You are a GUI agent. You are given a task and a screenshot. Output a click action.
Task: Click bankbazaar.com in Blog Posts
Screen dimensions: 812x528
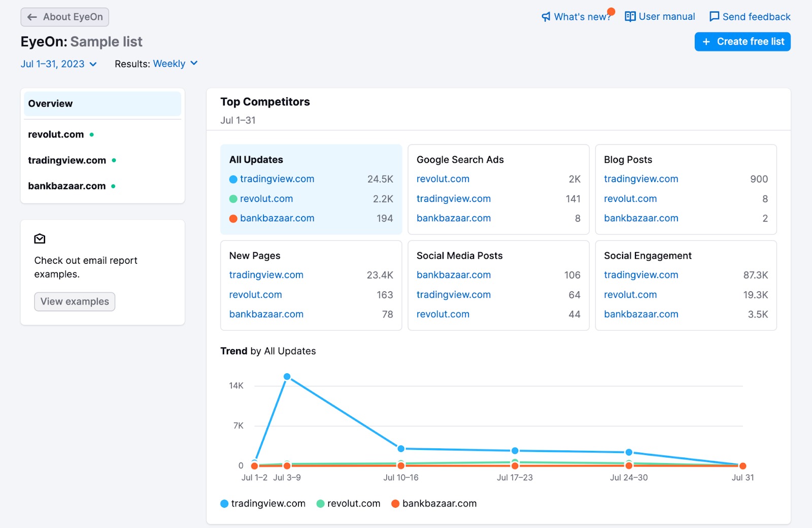click(x=641, y=218)
